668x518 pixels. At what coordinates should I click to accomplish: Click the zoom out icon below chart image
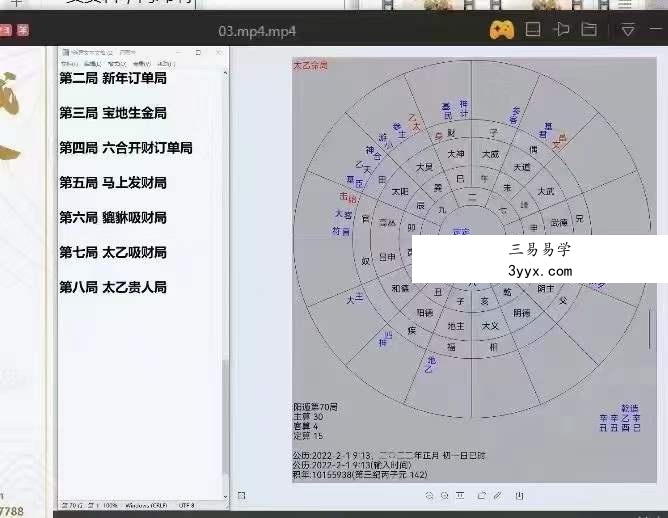pos(444,495)
